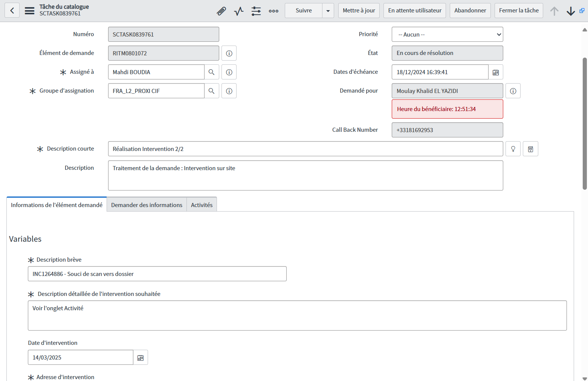Click Fermer la tâche button
Image resolution: width=588 pixels, height=381 pixels.
519,11
